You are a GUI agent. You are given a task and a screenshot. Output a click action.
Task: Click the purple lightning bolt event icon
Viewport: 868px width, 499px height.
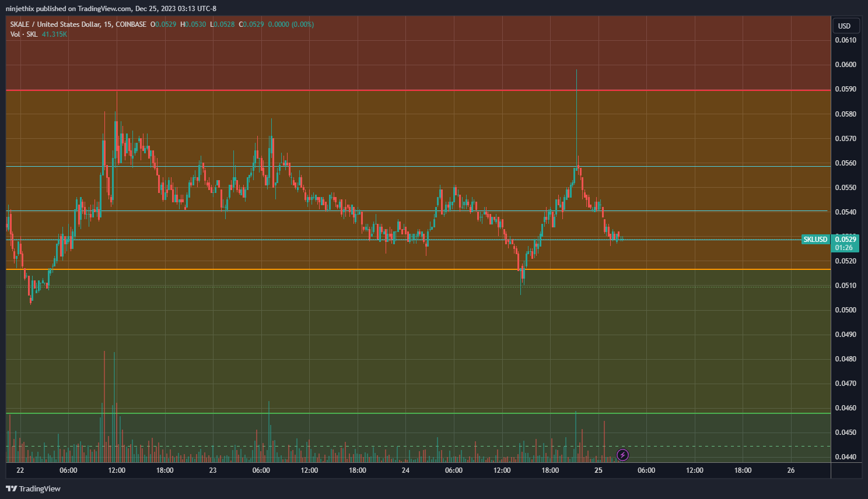click(622, 455)
